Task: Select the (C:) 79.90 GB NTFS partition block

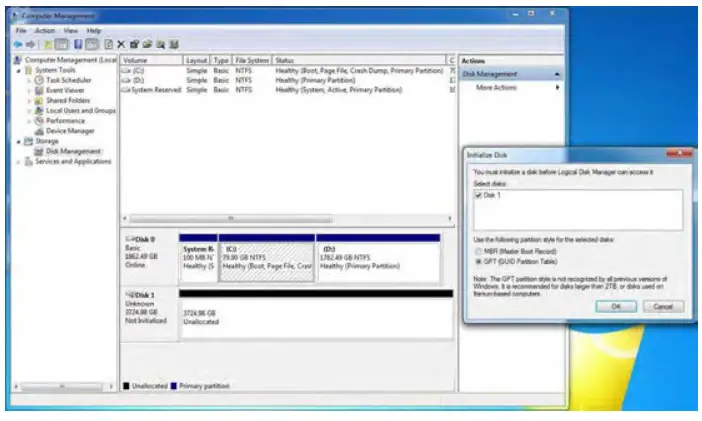Action: click(267, 259)
